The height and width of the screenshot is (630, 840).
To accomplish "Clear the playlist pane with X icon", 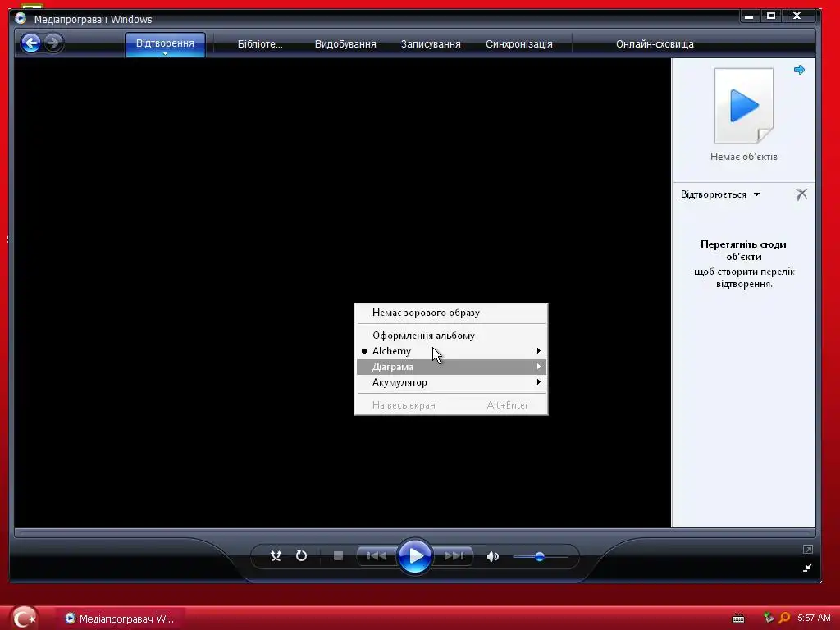I will (x=801, y=194).
